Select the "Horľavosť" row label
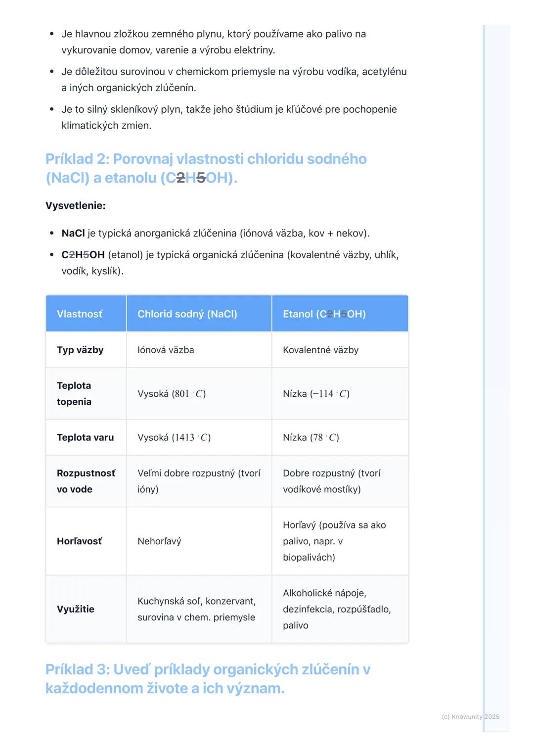The image size is (534, 756). [79, 541]
